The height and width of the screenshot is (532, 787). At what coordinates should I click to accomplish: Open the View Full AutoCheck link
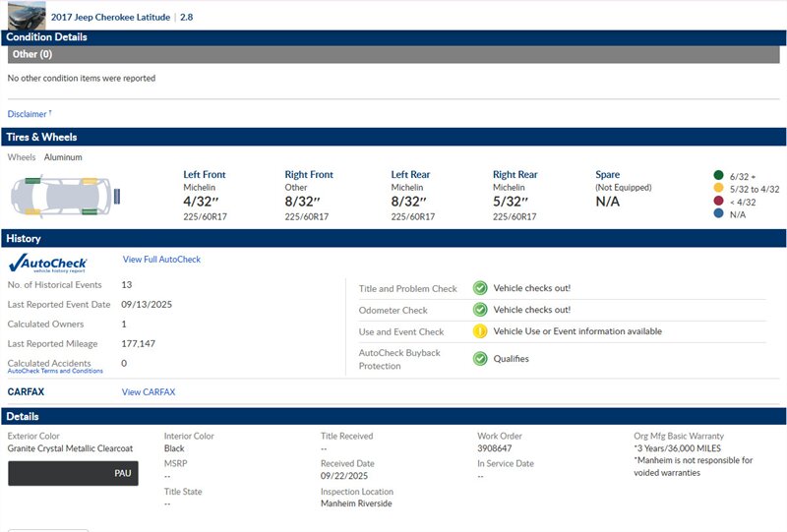[x=161, y=260]
